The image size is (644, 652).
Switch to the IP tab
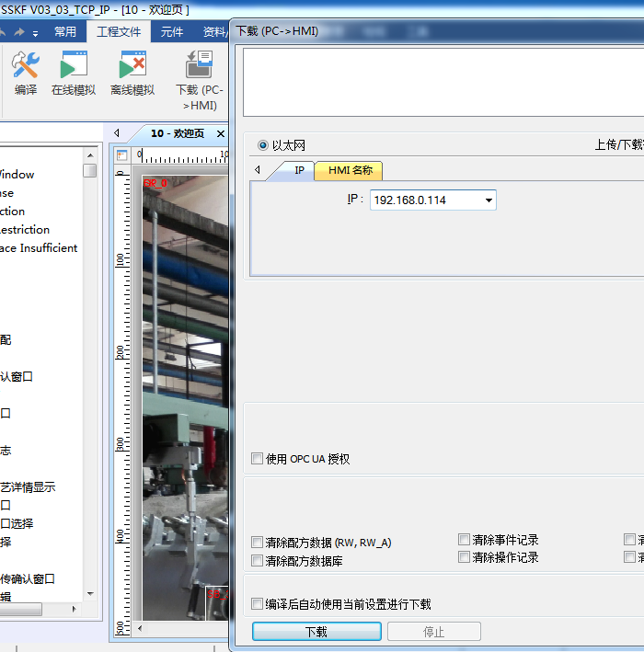point(299,170)
